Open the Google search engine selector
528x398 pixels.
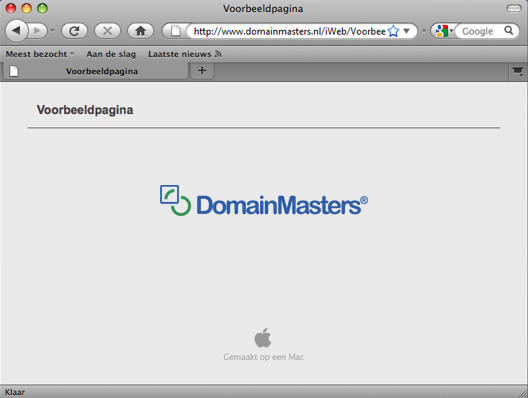444,31
